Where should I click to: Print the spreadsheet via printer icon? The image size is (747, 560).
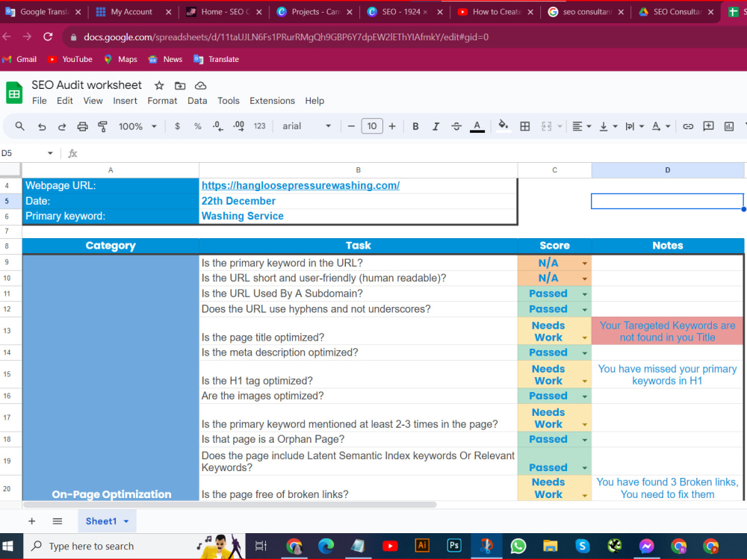click(82, 126)
